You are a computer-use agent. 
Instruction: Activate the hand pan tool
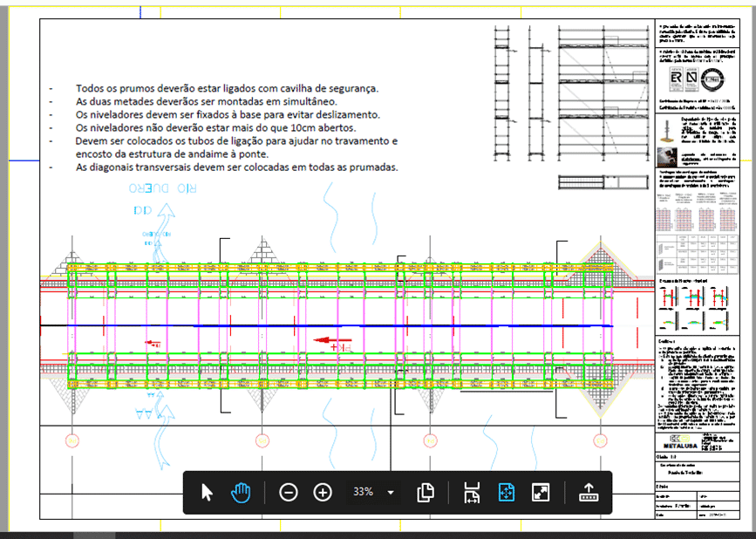[x=241, y=493]
